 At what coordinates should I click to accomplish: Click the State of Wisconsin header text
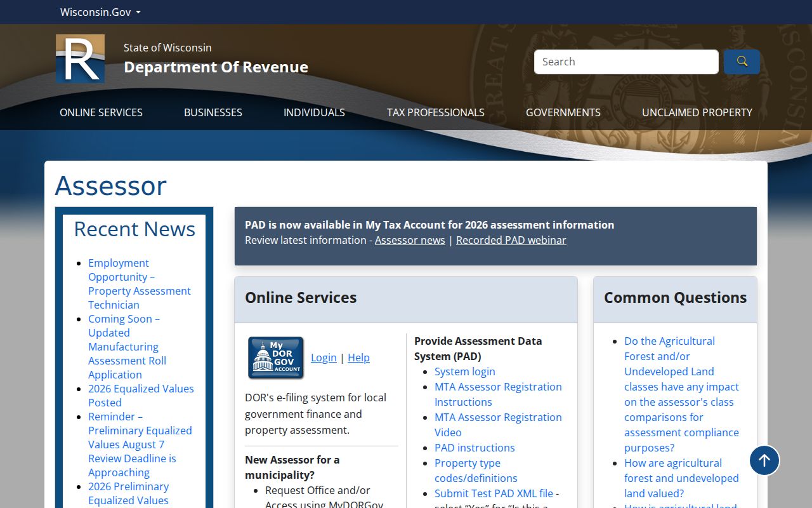167,48
